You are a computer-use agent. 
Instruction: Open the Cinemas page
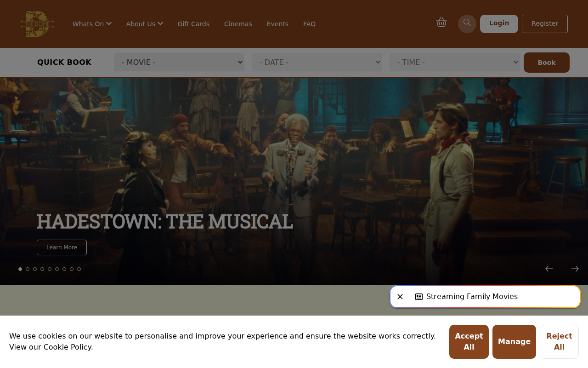pyautogui.click(x=238, y=24)
